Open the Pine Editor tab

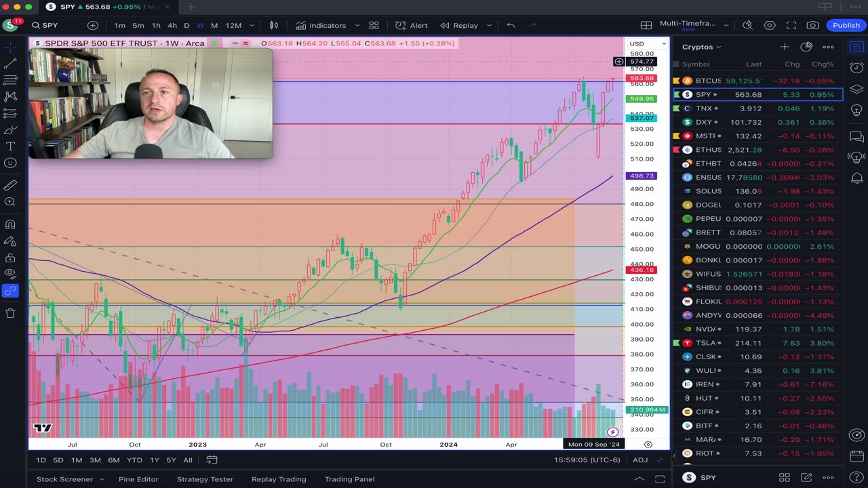tap(138, 479)
